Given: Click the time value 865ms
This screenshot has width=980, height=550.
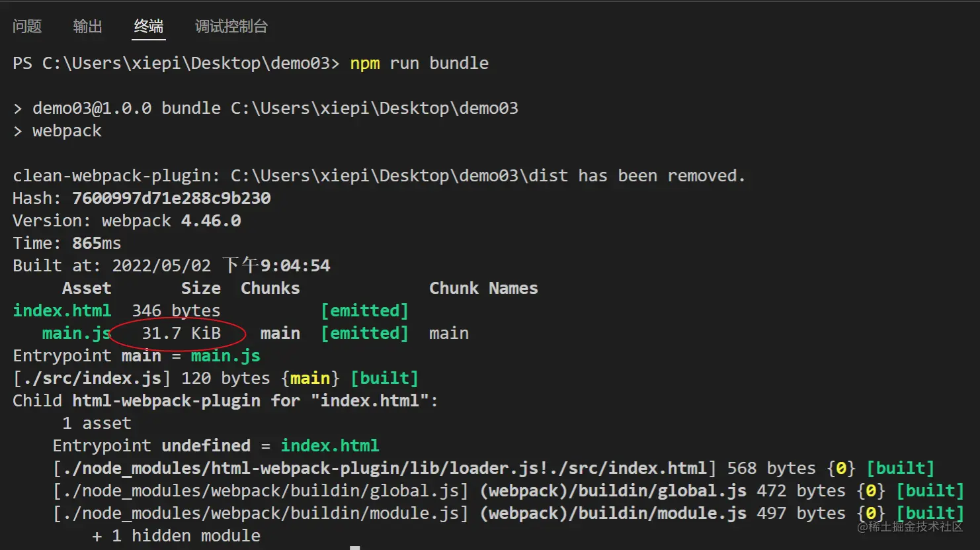Looking at the screenshot, I should (97, 244).
